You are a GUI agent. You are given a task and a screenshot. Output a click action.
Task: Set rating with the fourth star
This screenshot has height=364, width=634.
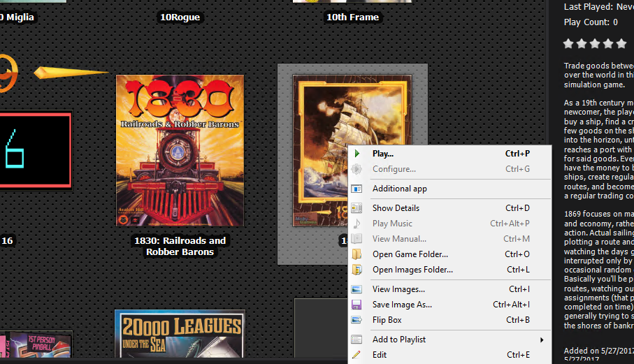(608, 43)
